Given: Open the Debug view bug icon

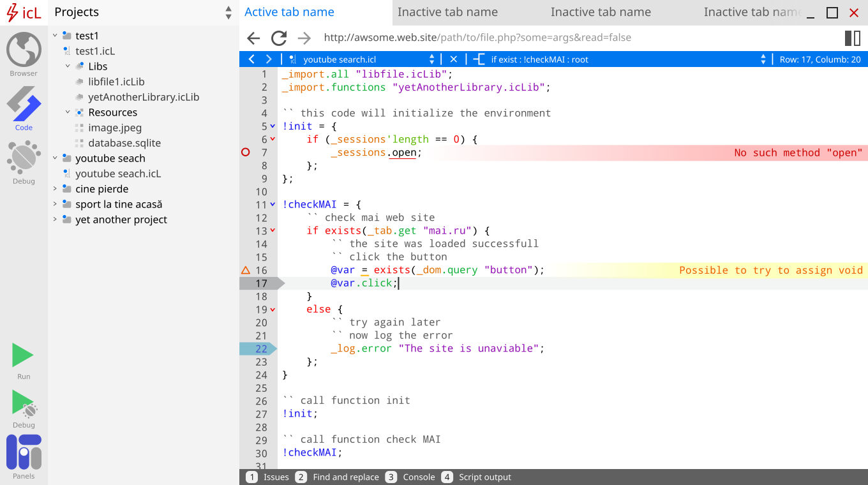Looking at the screenshot, I should (x=24, y=158).
